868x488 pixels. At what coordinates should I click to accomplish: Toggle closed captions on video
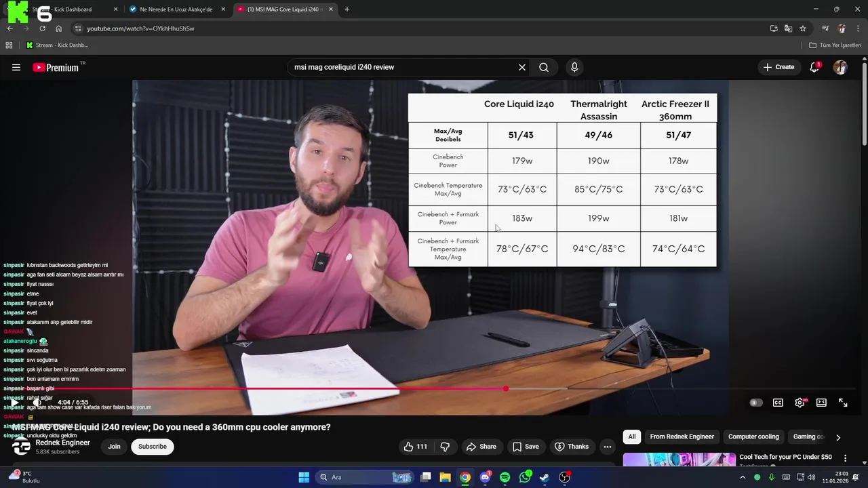(778, 403)
